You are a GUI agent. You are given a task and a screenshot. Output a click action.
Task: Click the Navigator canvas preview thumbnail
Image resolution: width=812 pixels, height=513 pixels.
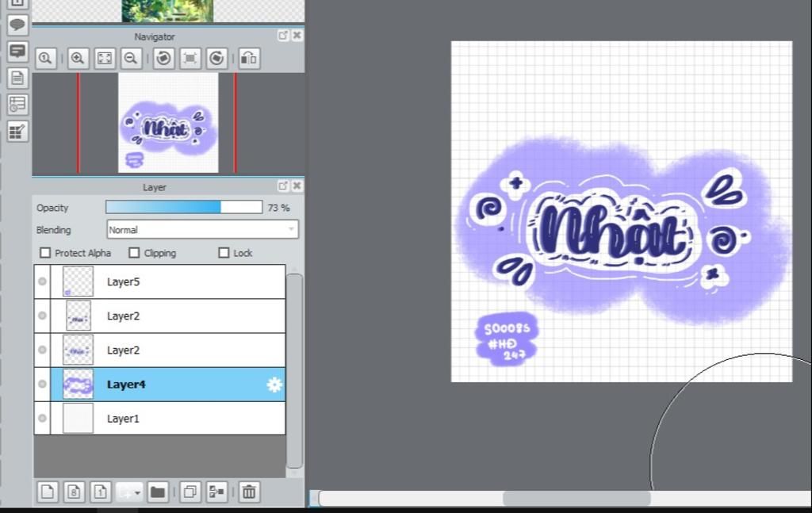[168, 123]
